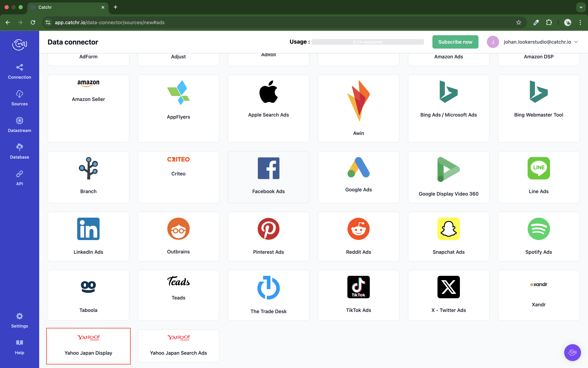Open the Taboola logo icon
This screenshot has height=368, width=588.
(88, 287)
